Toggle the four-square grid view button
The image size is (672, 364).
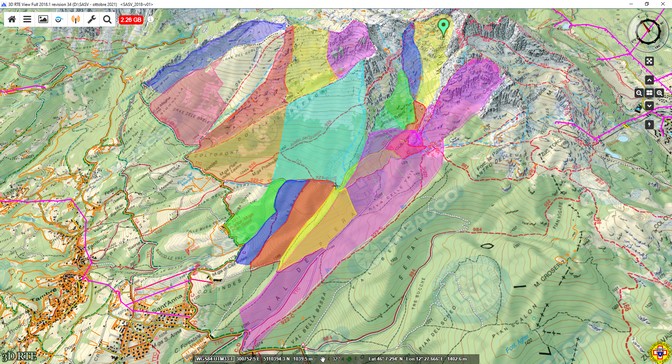649,93
